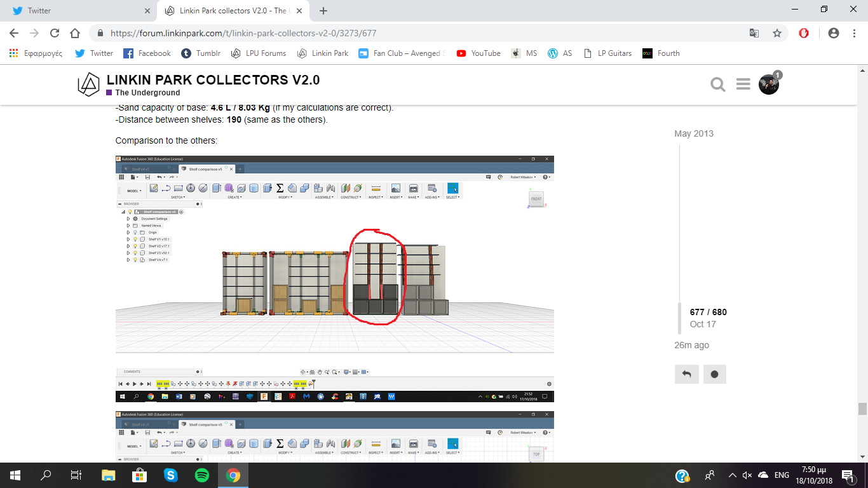Viewport: 868px width, 488px height.
Task: Click the Oct 17 timeline date
Action: pyautogui.click(x=703, y=324)
